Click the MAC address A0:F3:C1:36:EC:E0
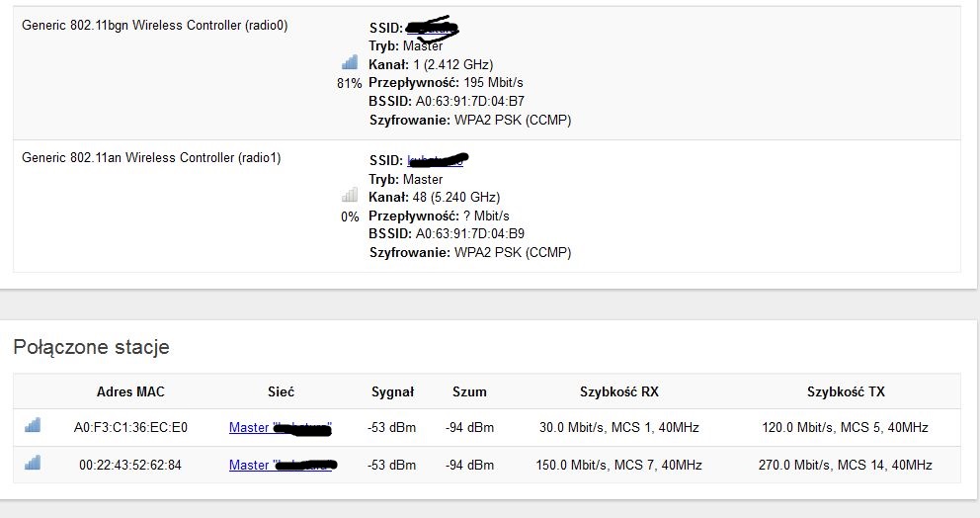The height and width of the screenshot is (518, 980). [x=131, y=428]
